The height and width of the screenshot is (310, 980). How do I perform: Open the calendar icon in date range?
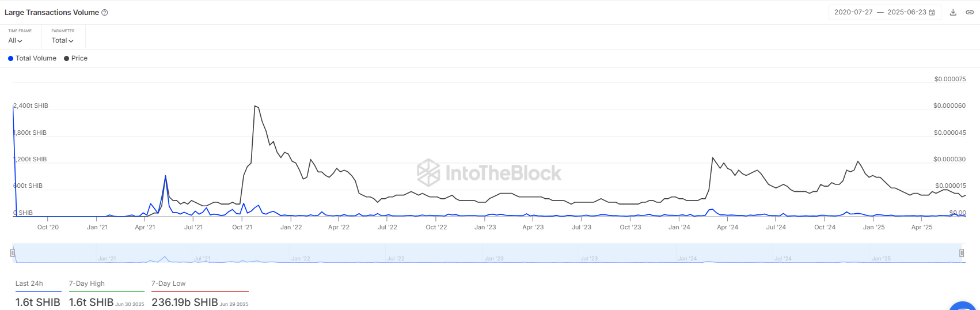click(x=932, y=12)
